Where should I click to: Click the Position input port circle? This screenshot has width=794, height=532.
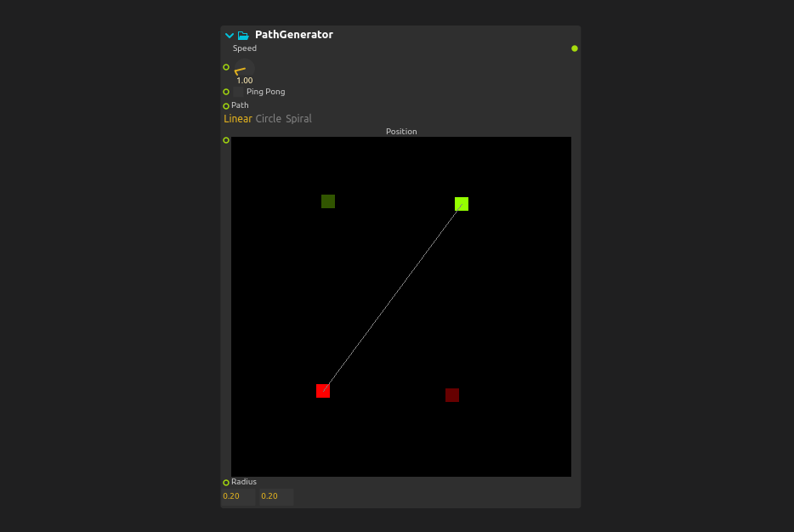click(x=226, y=140)
